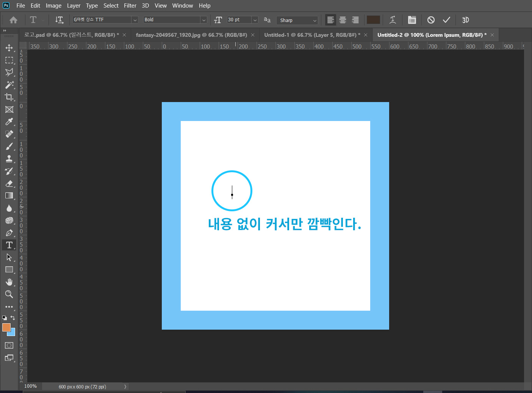Open the Window menu
The height and width of the screenshot is (393, 532).
tap(183, 6)
